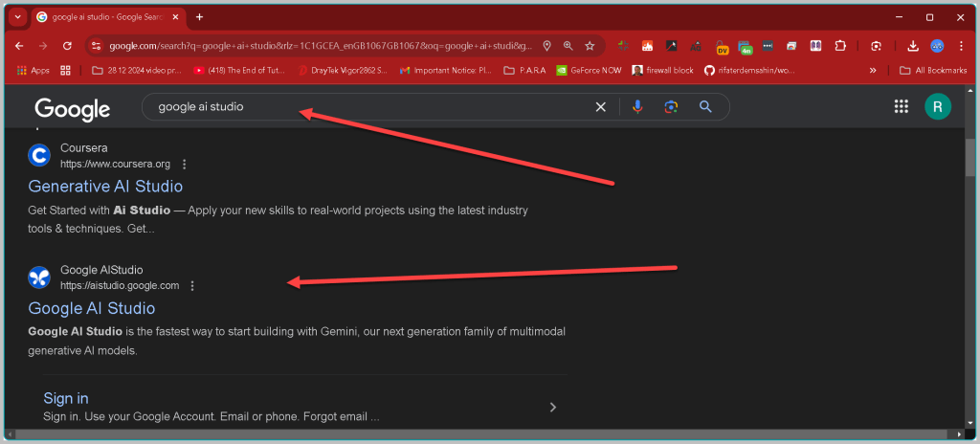Viewport: 980px width, 444px height.
Task: Open more options for Coursera result
Action: pos(184,164)
